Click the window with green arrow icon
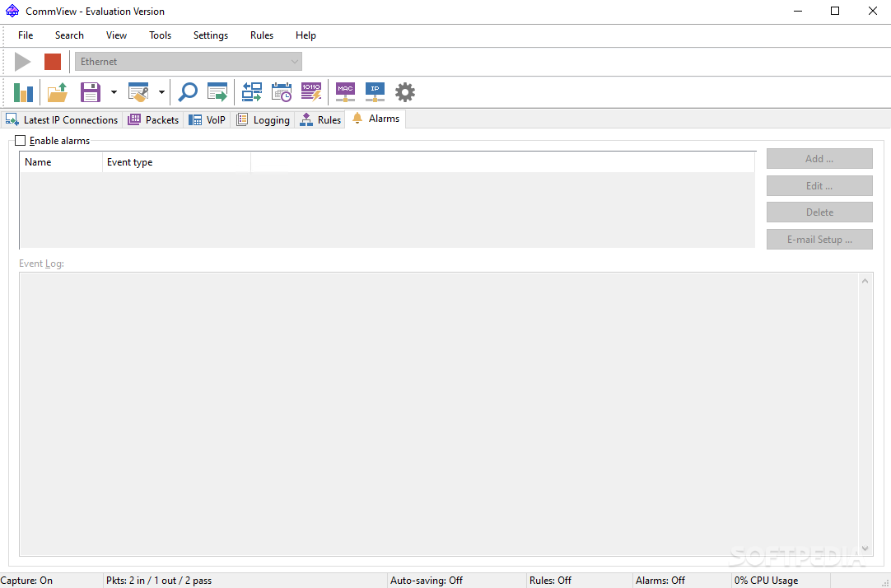Viewport: 891px width, 588px height. pos(217,92)
